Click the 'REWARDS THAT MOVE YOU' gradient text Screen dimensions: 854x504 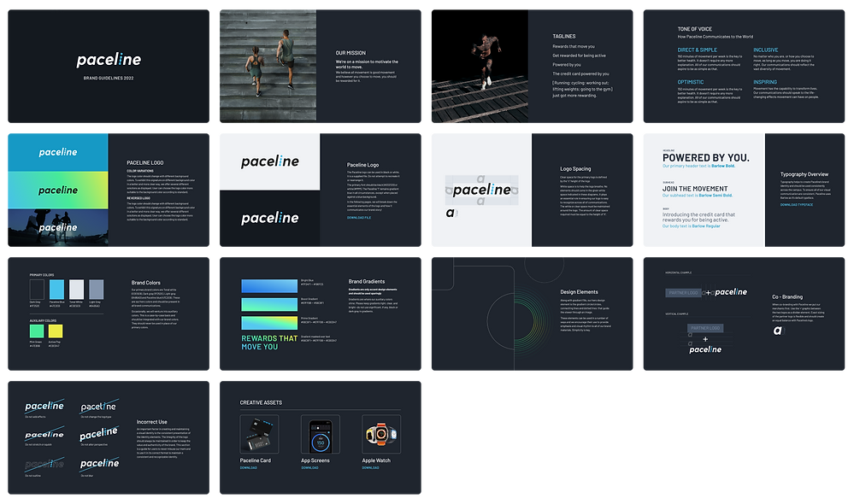click(269, 343)
